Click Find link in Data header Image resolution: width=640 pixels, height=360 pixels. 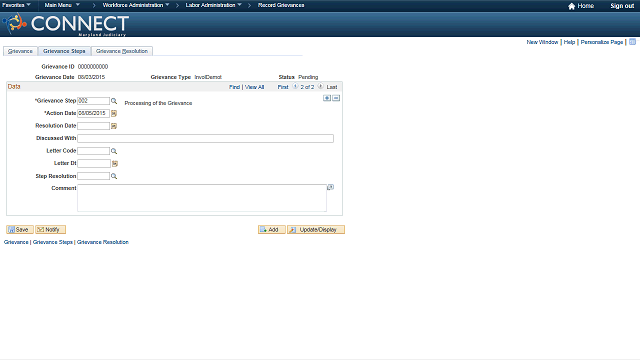pyautogui.click(x=234, y=87)
